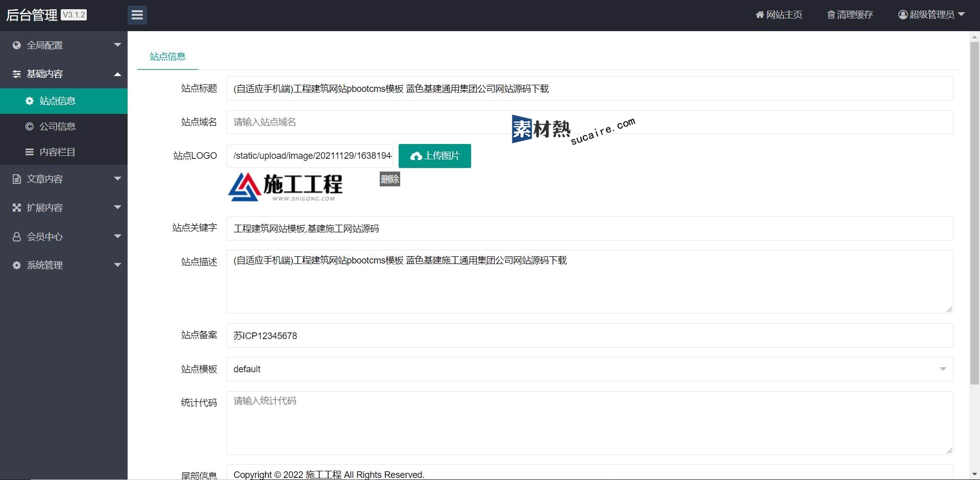Click the document icon for 文章内容

click(x=17, y=179)
